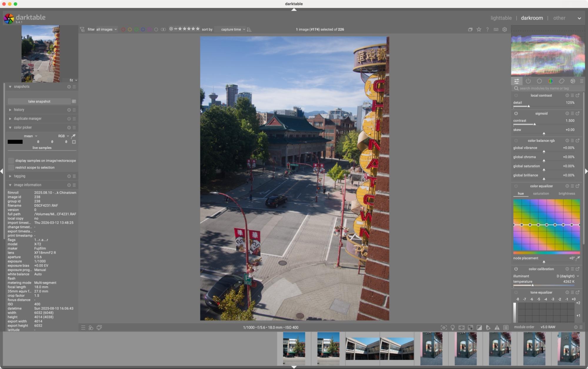Enable the focus peaking indicator
This screenshot has height=369, width=588.
click(x=444, y=327)
